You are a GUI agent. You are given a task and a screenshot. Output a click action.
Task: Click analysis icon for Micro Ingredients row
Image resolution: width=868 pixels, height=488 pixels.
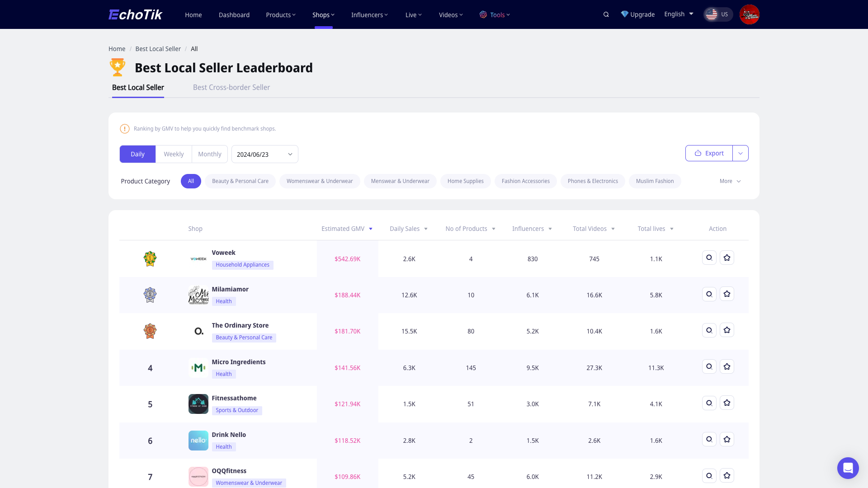(709, 366)
